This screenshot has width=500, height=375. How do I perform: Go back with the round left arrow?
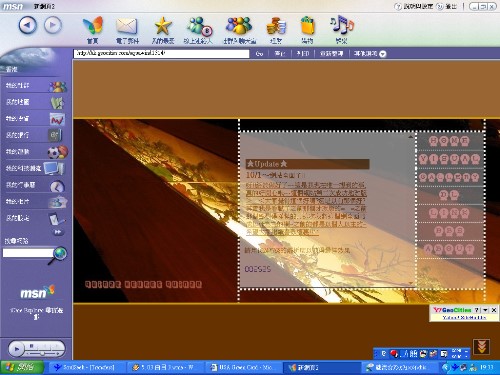pyautogui.click(x=27, y=25)
